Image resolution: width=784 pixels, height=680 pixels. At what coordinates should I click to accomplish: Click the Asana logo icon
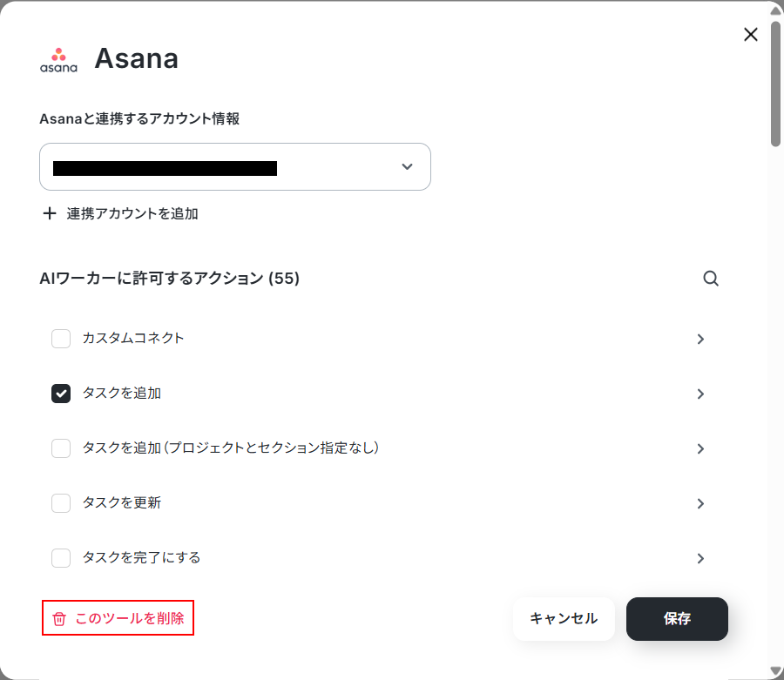tap(58, 60)
